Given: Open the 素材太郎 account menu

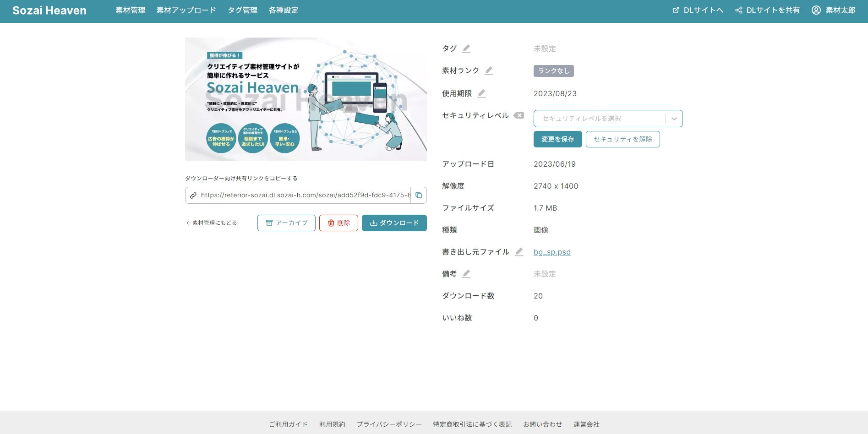Looking at the screenshot, I should [x=834, y=10].
